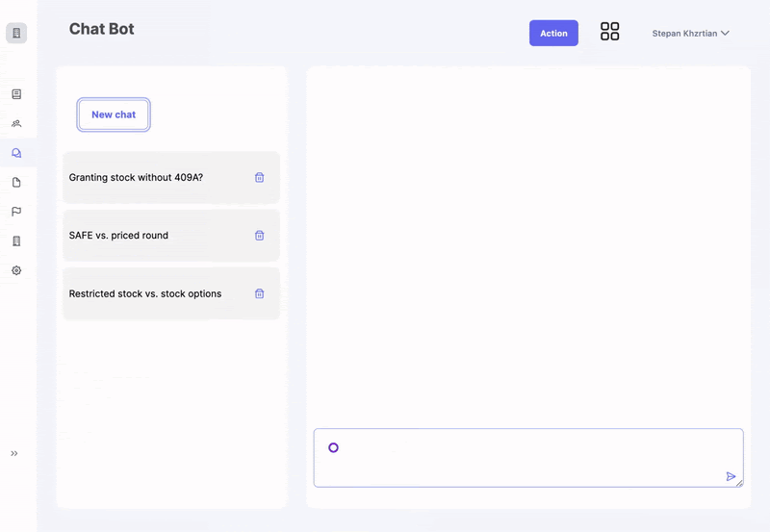Click the building logo icon at sidebar top

16,34
